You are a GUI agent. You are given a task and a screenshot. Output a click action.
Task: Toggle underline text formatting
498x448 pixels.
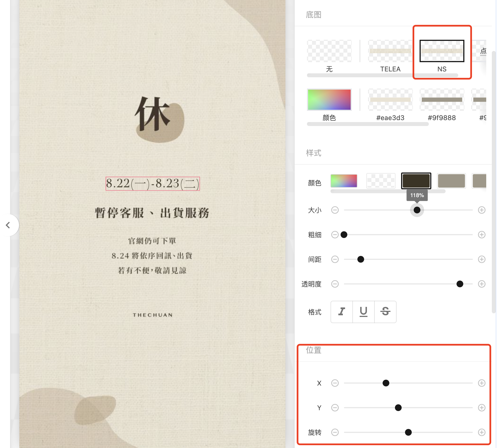click(x=363, y=312)
